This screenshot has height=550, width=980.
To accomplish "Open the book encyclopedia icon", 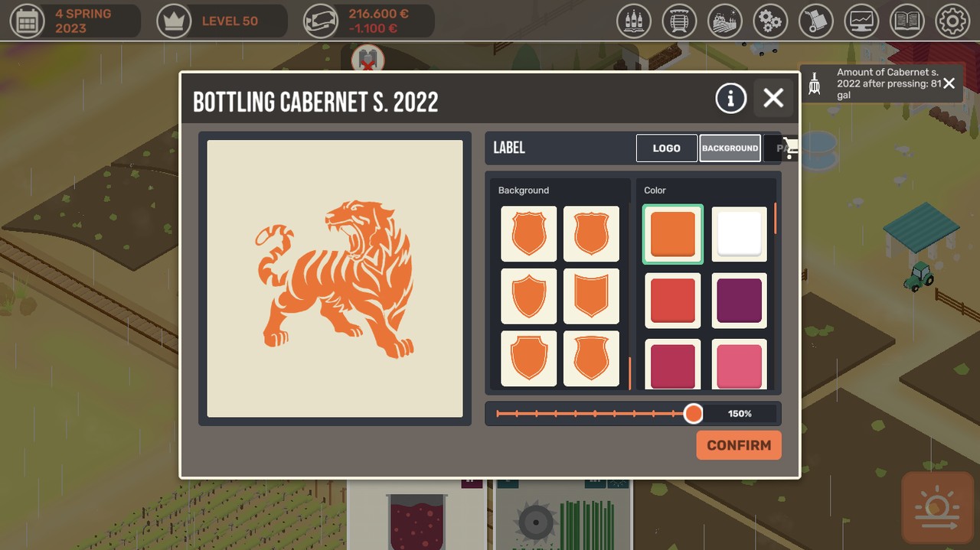I will click(907, 21).
